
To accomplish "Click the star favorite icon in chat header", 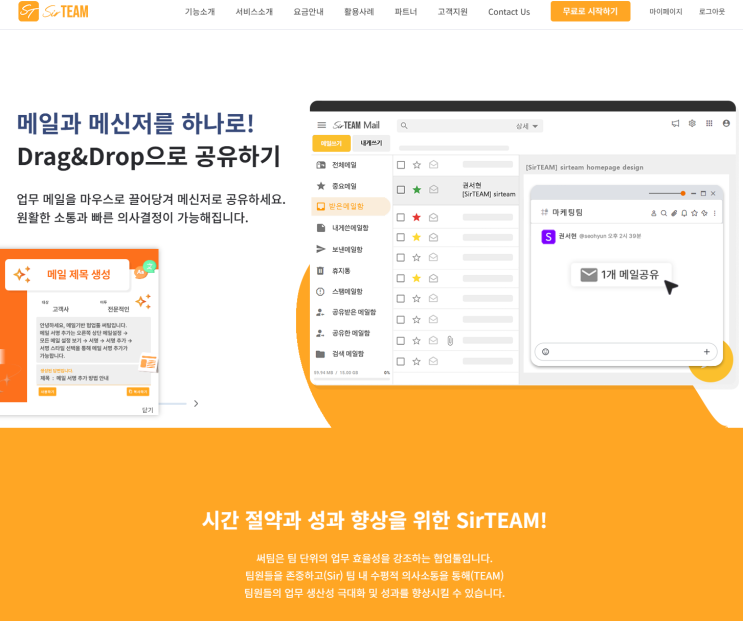I will pos(694,213).
